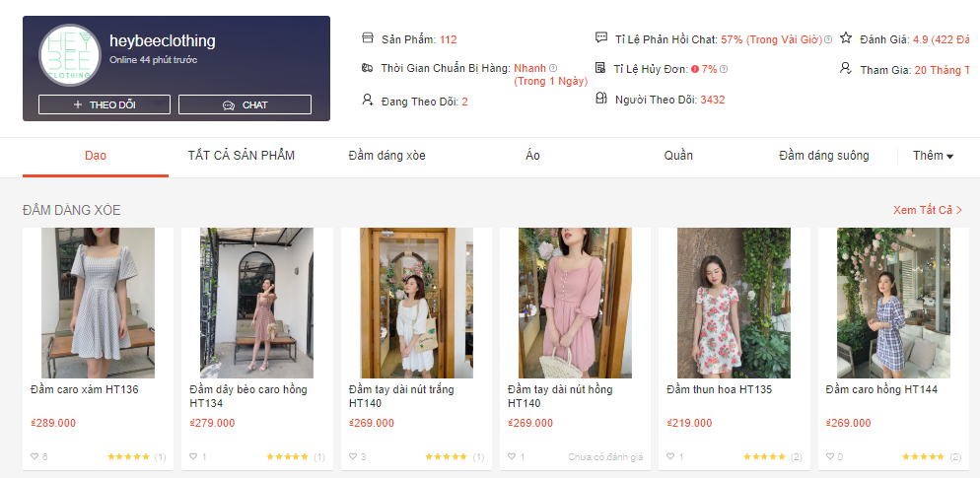Click star rating of Đầm tay dài nút trắng
Image resolution: width=980 pixels, height=478 pixels.
click(447, 456)
